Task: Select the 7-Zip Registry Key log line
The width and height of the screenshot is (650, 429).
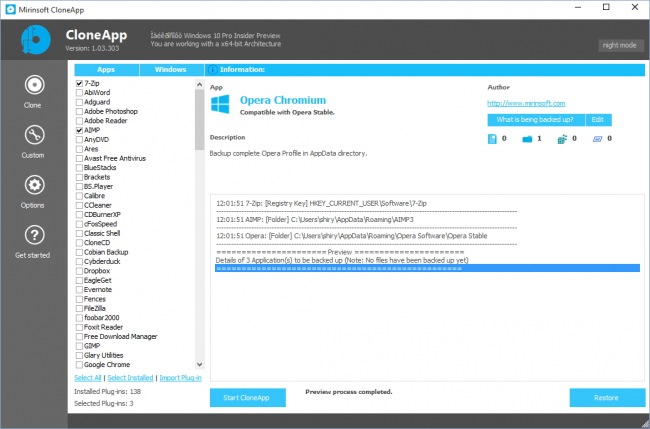Action: [x=321, y=204]
